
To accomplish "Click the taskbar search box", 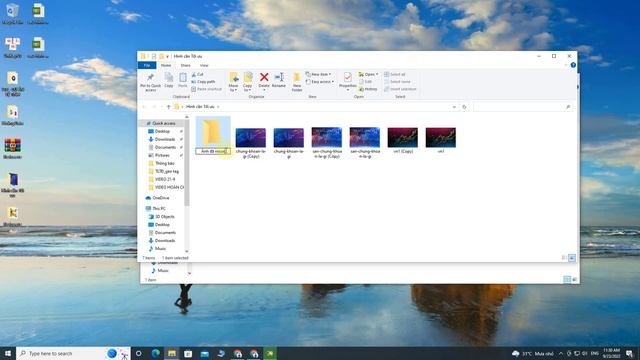I will 73,353.
